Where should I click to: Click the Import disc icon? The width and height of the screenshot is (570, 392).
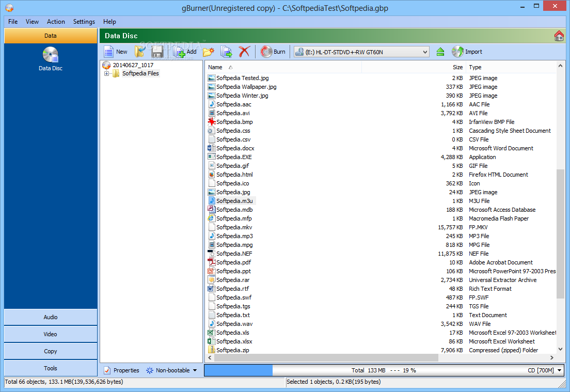point(457,52)
